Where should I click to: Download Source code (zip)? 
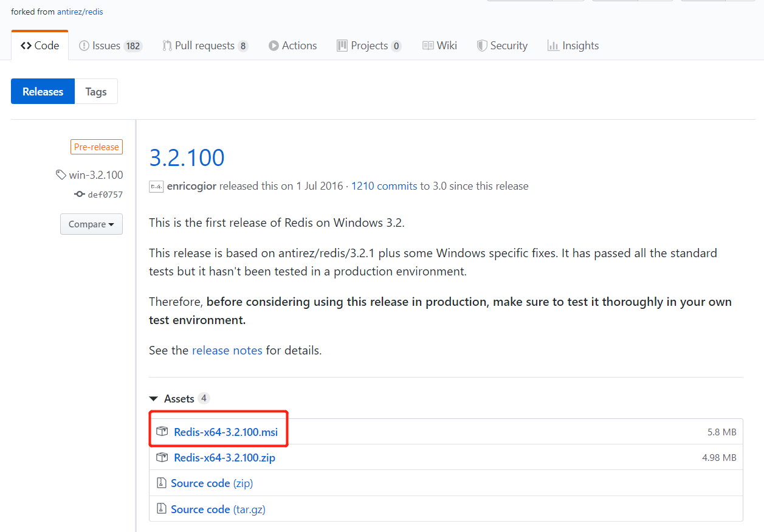point(212,483)
